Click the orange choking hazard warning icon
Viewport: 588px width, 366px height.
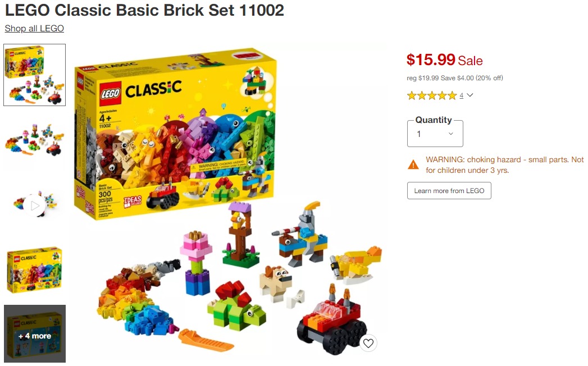[x=413, y=164]
